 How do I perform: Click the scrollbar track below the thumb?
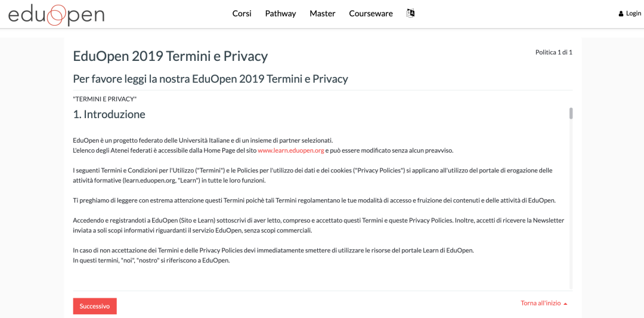click(571, 203)
